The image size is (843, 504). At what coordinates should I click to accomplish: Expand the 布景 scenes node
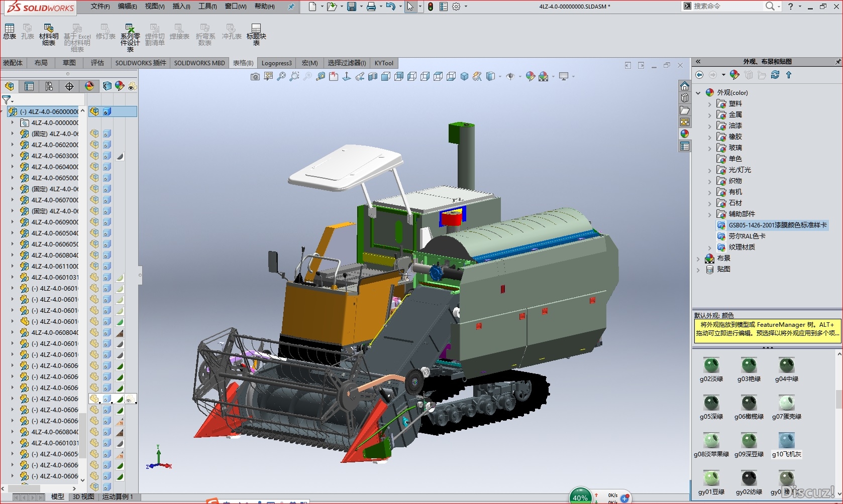pyautogui.click(x=698, y=259)
